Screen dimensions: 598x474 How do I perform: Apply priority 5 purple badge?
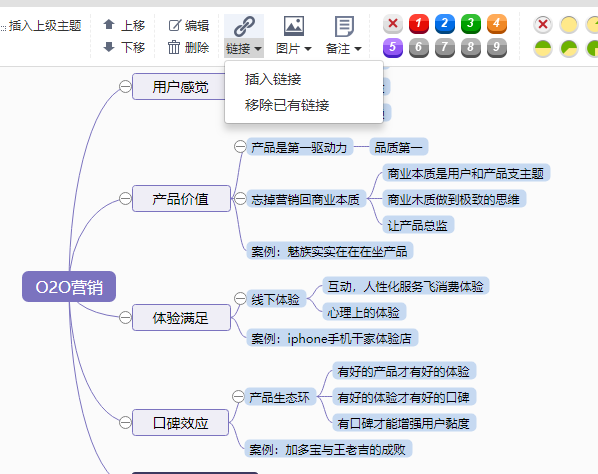pyautogui.click(x=393, y=48)
